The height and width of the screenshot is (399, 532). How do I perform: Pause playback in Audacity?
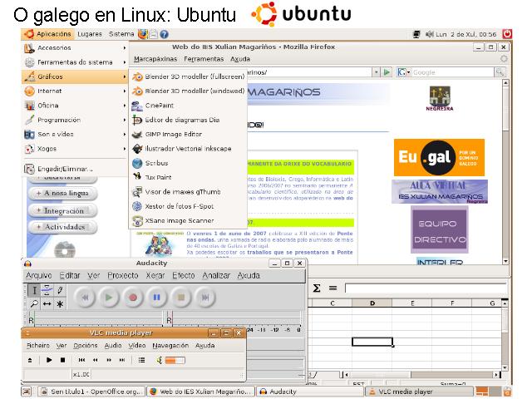pyautogui.click(x=155, y=296)
